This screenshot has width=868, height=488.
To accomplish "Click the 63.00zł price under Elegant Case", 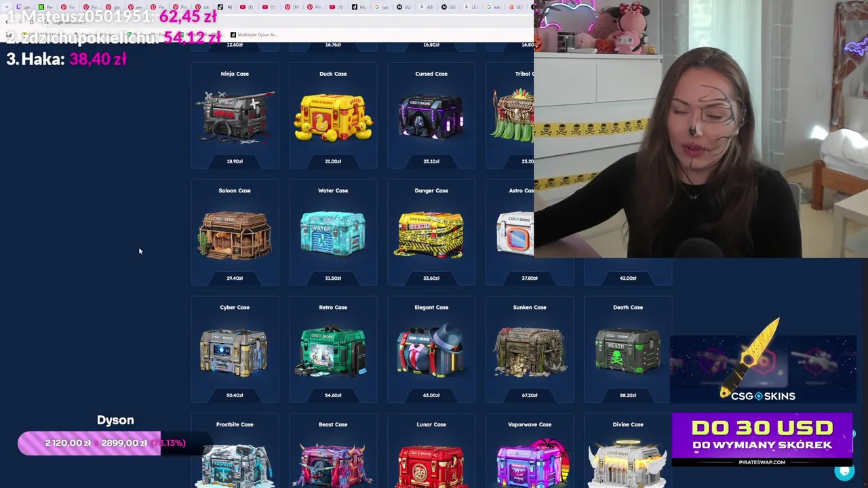I will pos(431,395).
